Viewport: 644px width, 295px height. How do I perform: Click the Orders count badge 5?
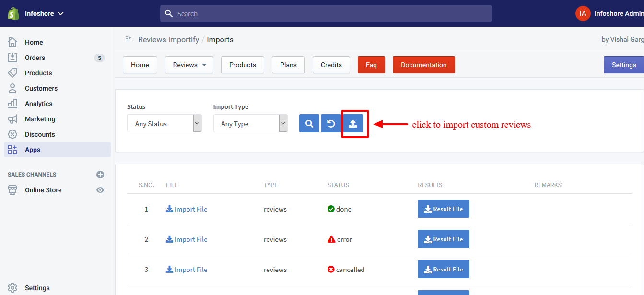click(x=99, y=58)
